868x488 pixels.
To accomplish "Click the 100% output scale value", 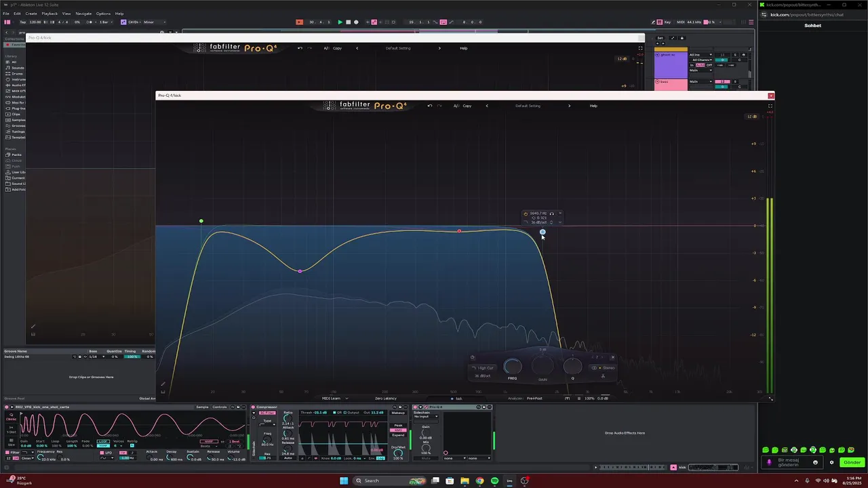I will [x=589, y=399].
